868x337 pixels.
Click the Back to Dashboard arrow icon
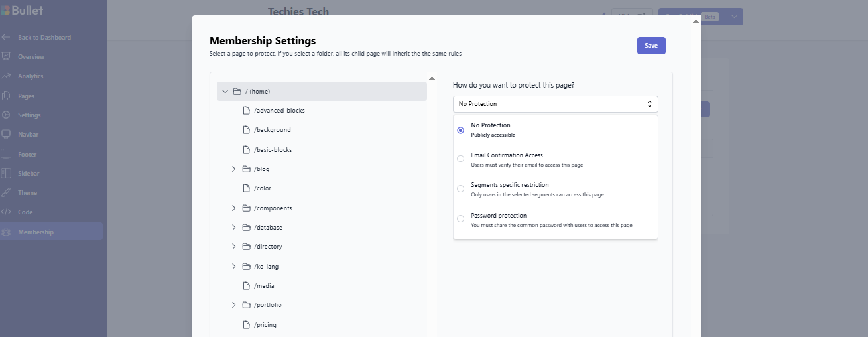[6, 38]
